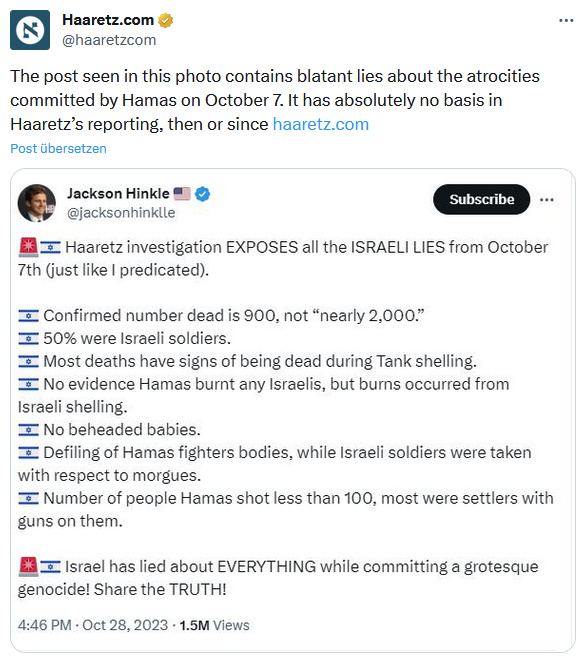This screenshot has height=663, width=585.
Task: Open the haaretz.com link in post
Action: point(321,124)
